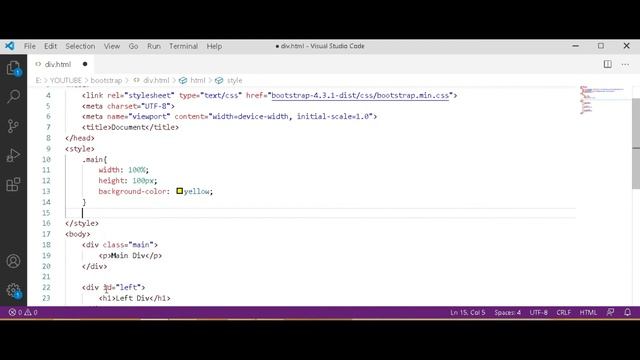Image resolution: width=640 pixels, height=360 pixels.
Task: Open notifications bell in status bar
Action: coord(627,312)
